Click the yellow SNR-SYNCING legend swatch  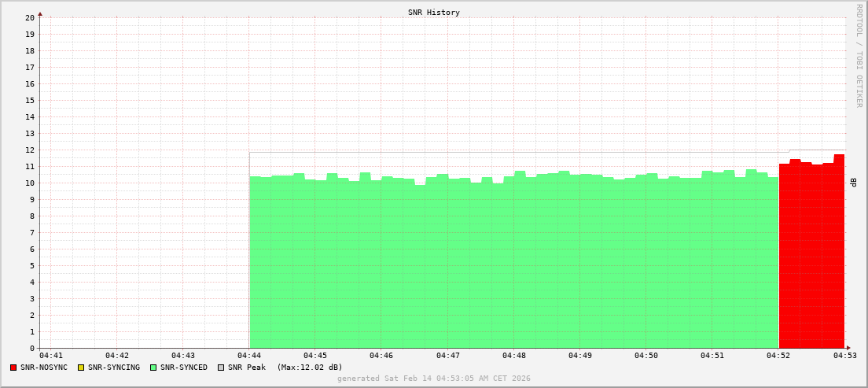tap(80, 368)
